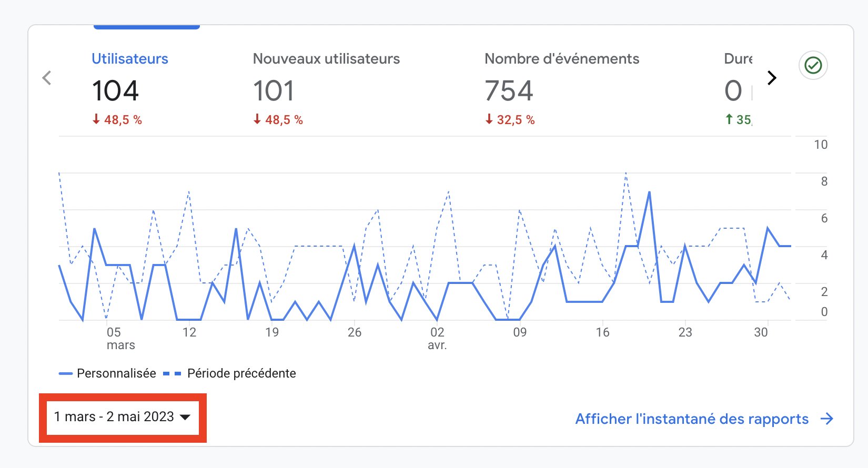Open the 1 mars - 2 mai 2023 date dropdown
868x468 pixels.
pyautogui.click(x=122, y=417)
